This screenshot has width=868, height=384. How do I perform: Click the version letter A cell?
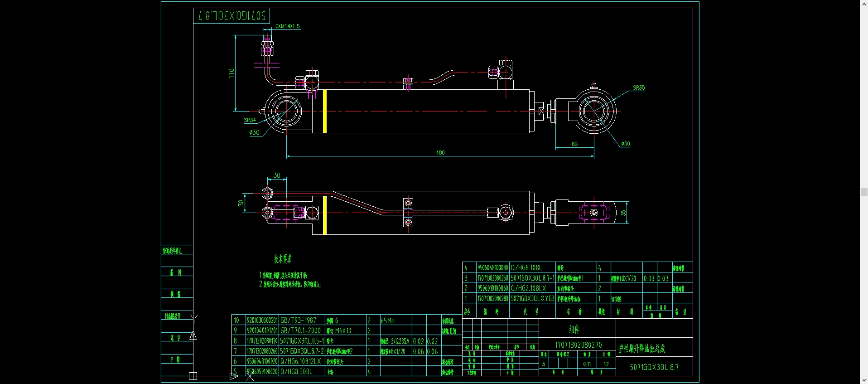pyautogui.click(x=544, y=364)
